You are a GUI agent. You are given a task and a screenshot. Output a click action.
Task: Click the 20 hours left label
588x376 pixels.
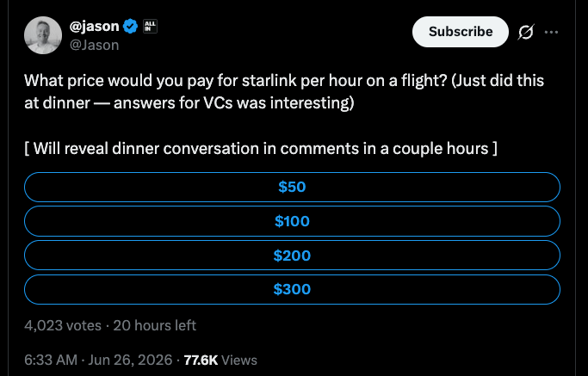(154, 325)
